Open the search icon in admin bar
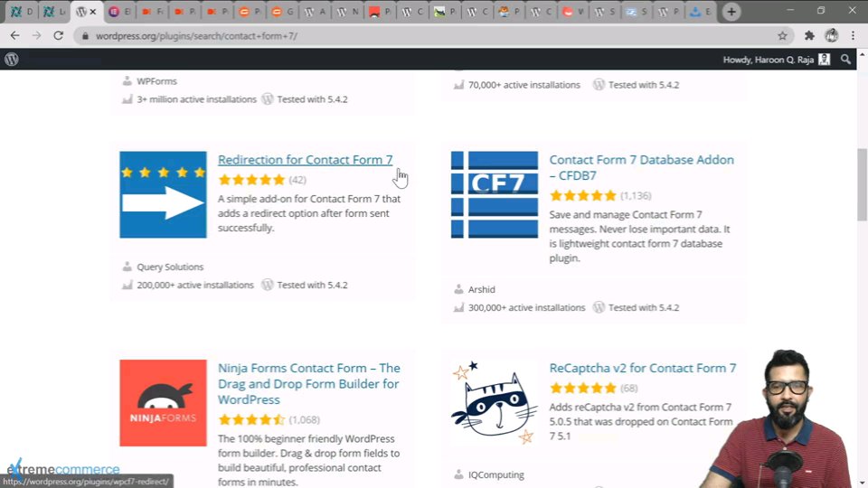 click(x=845, y=60)
